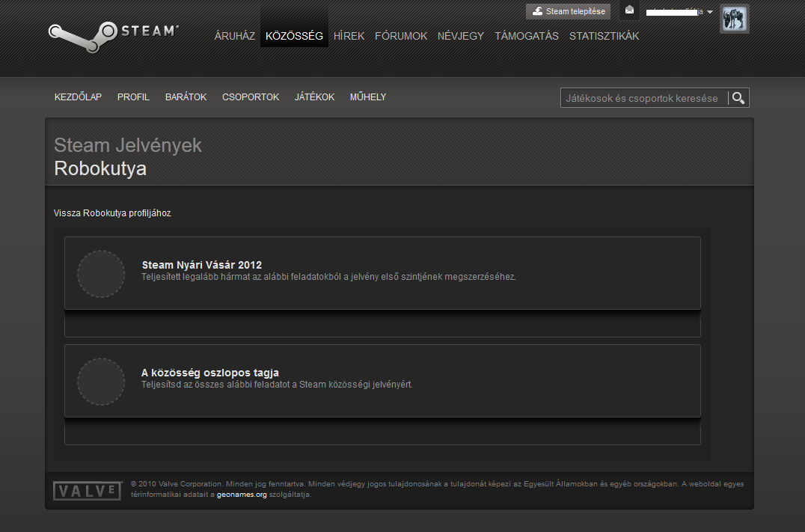Open the geonames.org link

click(242, 495)
